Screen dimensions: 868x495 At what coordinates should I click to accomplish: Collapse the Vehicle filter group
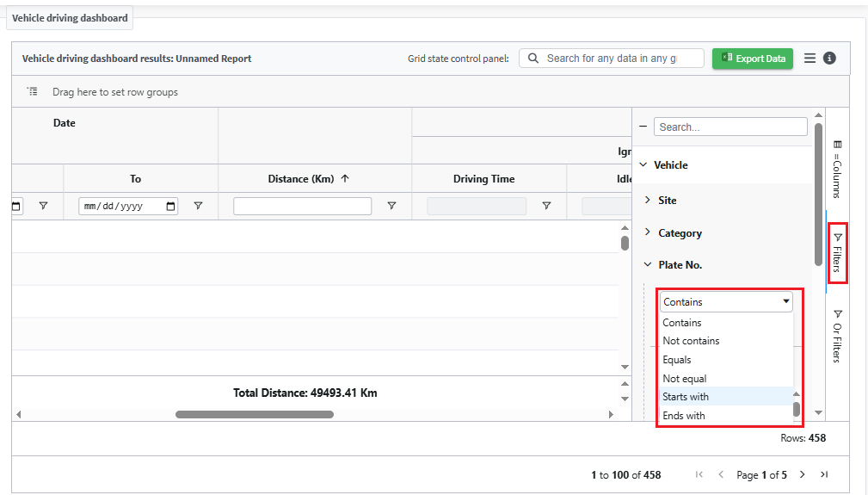tap(643, 164)
